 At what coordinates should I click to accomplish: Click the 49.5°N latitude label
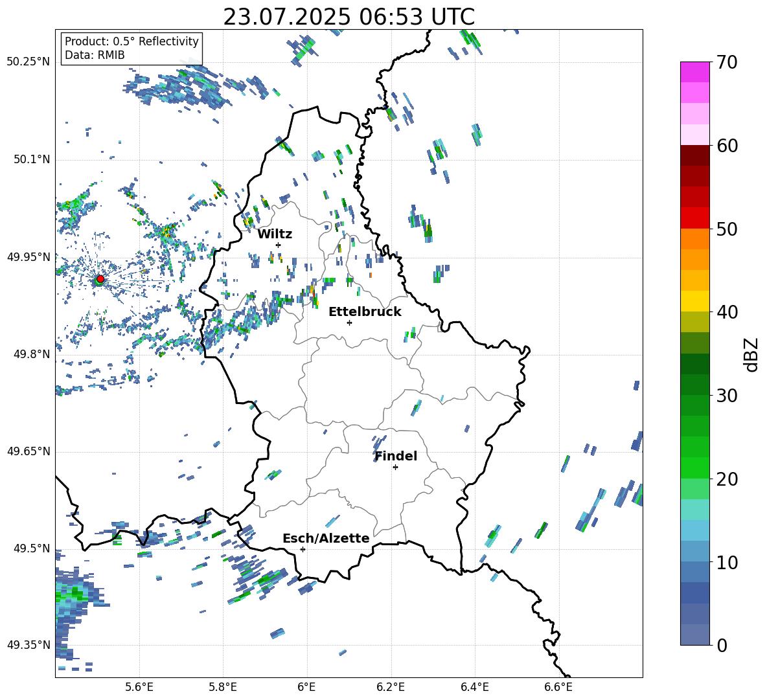[31, 548]
